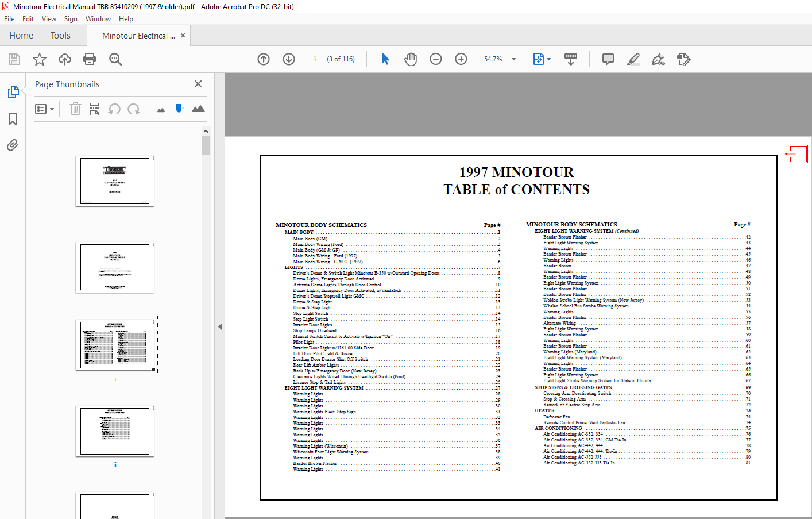Click 'AIR CONDITIONING' section heading

pos(558,428)
